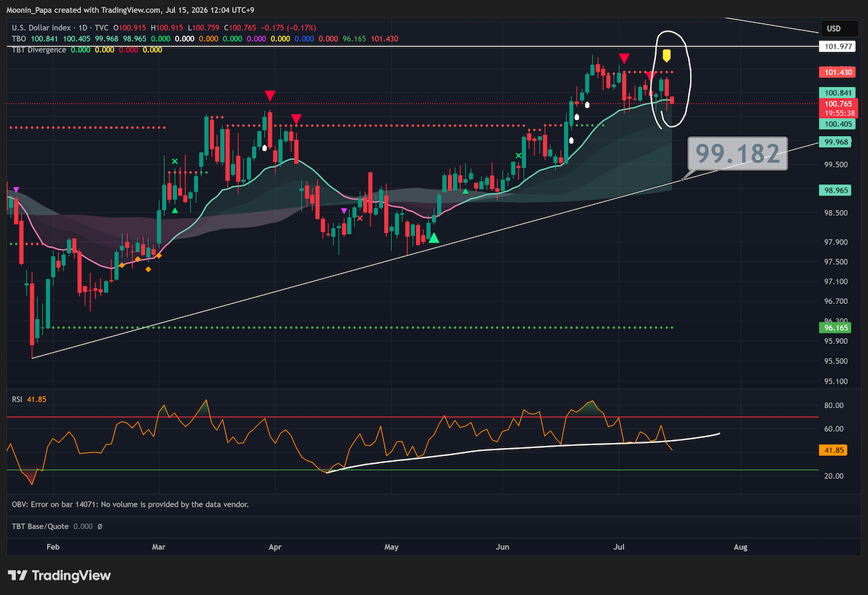Click the small green up-triangle in early March
This screenshot has height=595, width=868.
pyautogui.click(x=174, y=211)
